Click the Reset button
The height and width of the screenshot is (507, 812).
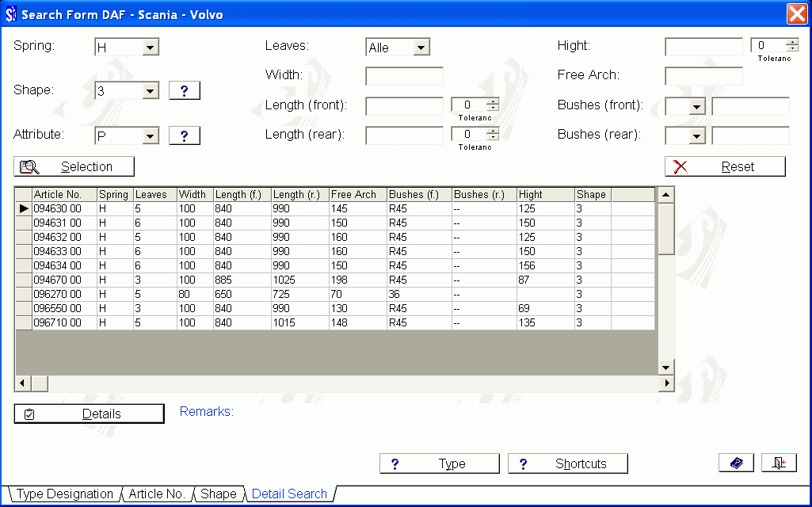pos(725,167)
